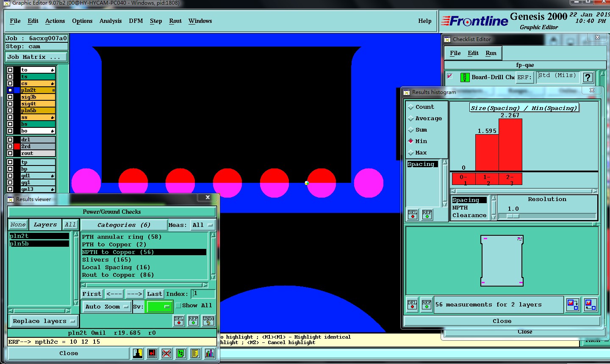Click the next result arrow button

(x=135, y=294)
